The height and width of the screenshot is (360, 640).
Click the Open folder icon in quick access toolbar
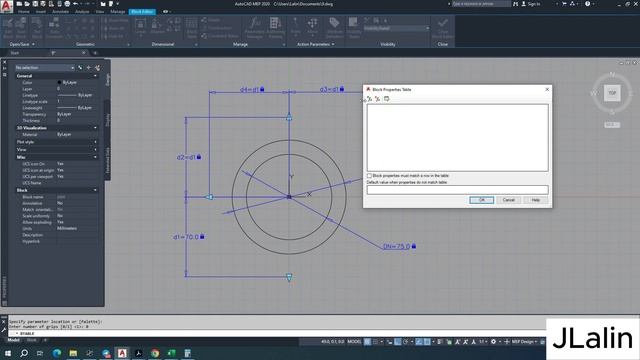click(x=27, y=4)
